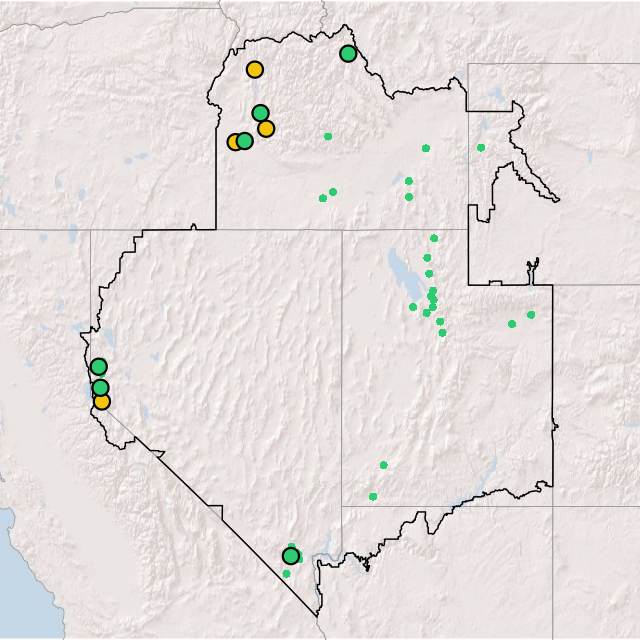The width and height of the screenshot is (640, 640).
Task: Click the large green marker at the north-east boundary tip
Action: point(348,53)
